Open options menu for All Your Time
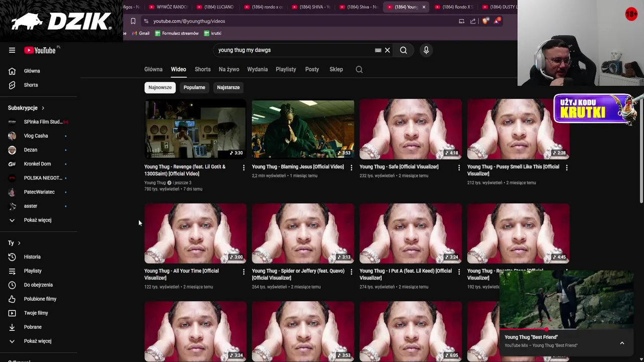644x362 pixels. pyautogui.click(x=244, y=271)
